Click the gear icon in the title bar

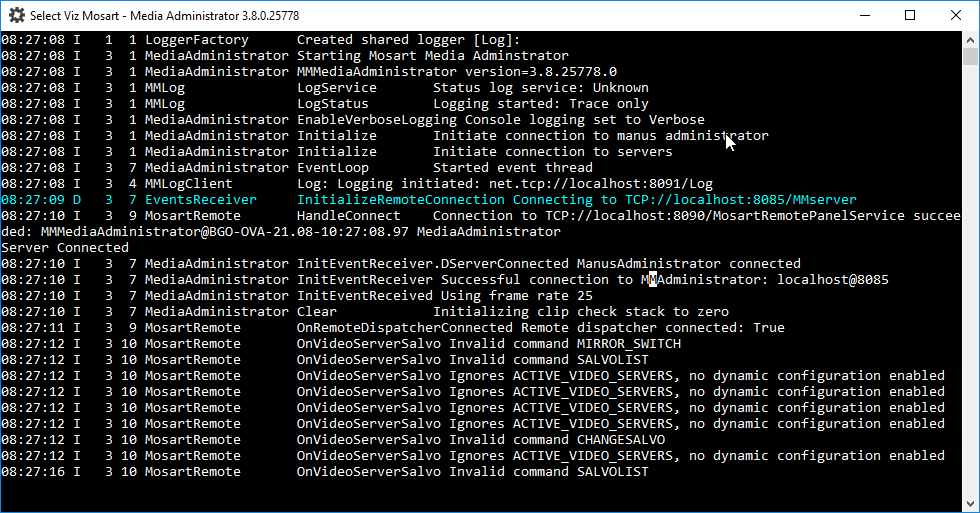(17, 16)
